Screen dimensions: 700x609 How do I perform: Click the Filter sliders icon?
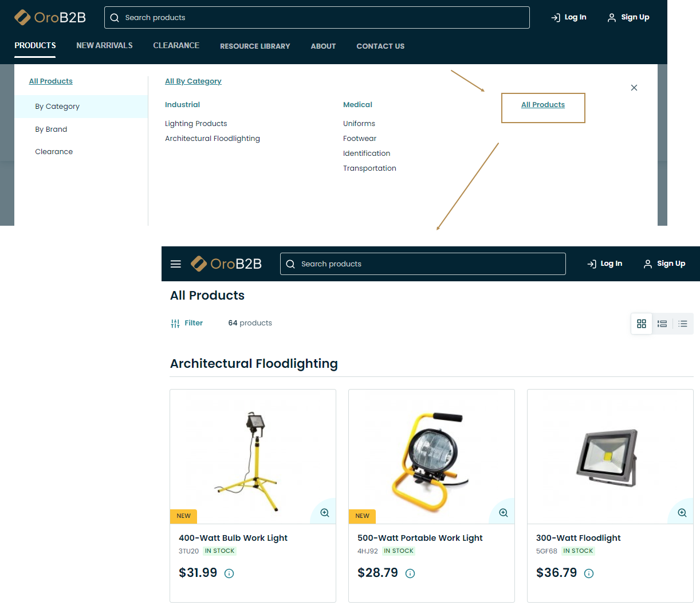(x=175, y=323)
